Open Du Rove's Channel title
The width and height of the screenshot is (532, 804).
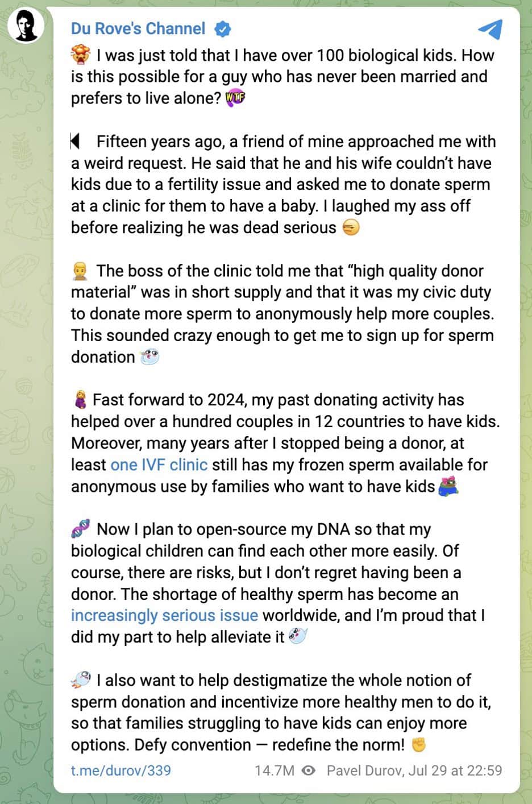[x=138, y=28]
